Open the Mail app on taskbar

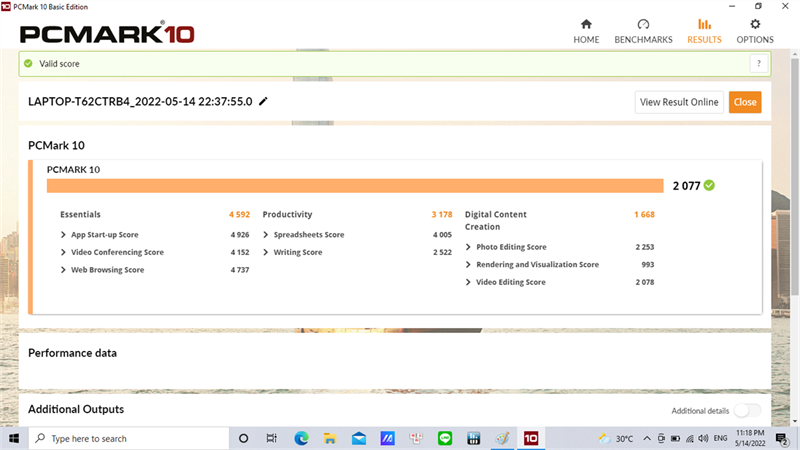click(359, 438)
